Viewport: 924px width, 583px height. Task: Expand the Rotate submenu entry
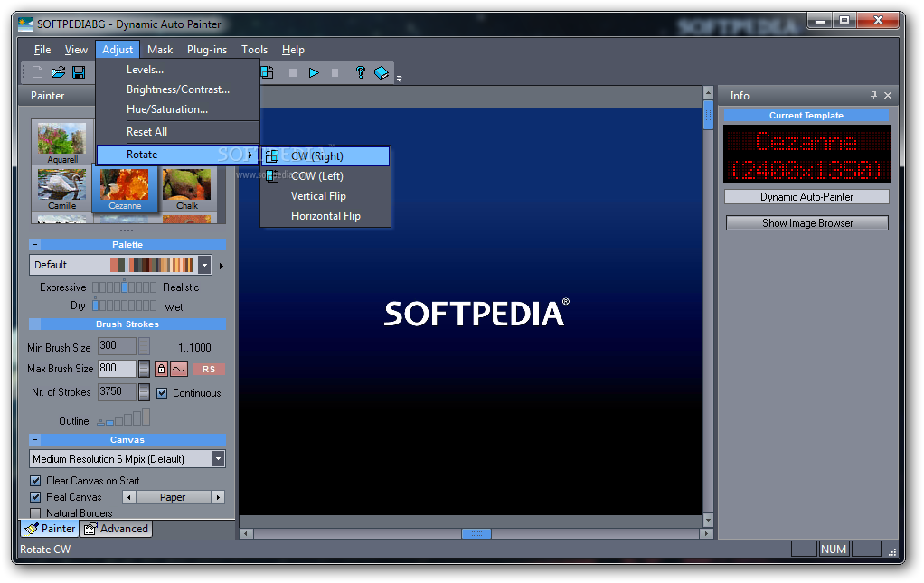[178, 155]
